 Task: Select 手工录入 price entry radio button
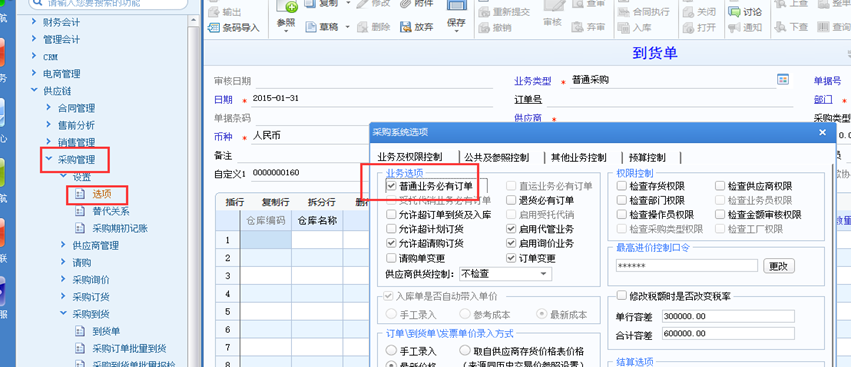pos(391,351)
